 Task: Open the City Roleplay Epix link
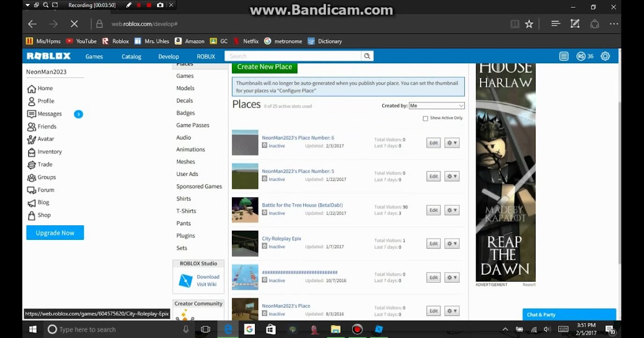[282, 239]
